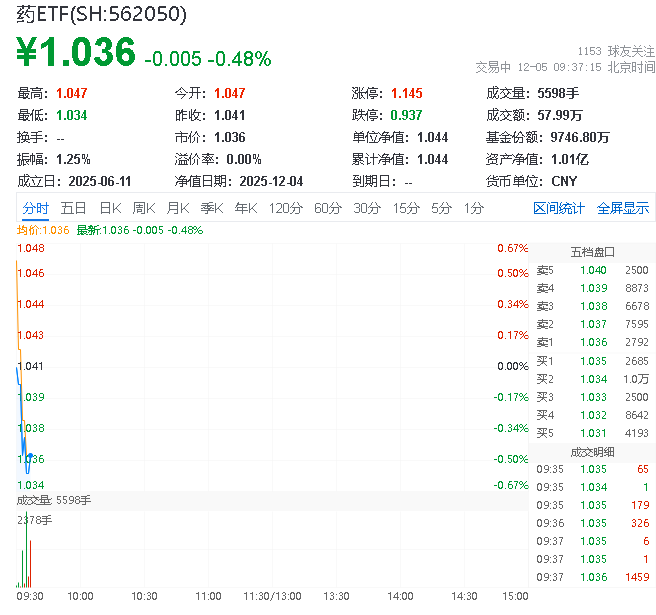Image resolution: width=656 pixels, height=615 pixels.
Task: Select the 年K chart tab
Action: [246, 208]
